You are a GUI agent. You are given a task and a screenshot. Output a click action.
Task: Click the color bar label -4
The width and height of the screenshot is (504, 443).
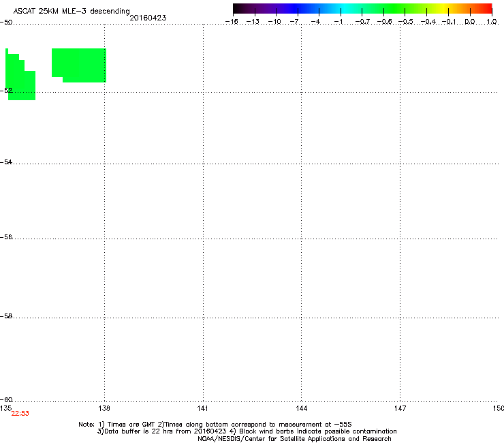point(315,22)
